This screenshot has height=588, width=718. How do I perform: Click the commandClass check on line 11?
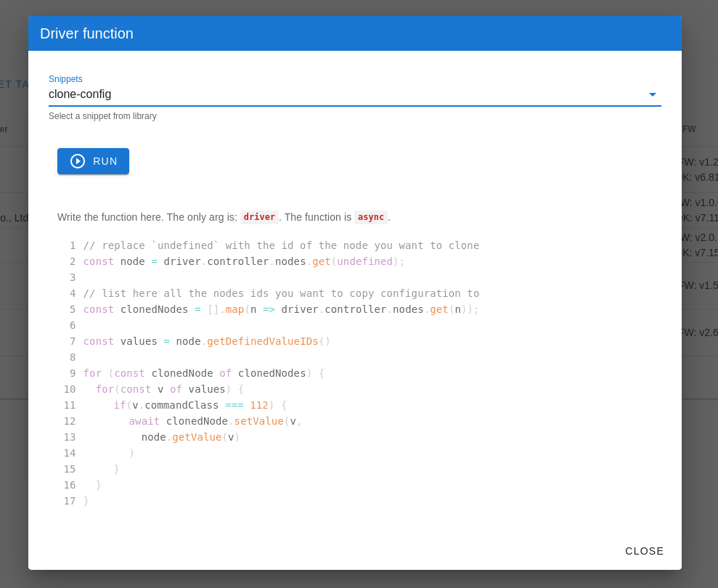point(181,405)
